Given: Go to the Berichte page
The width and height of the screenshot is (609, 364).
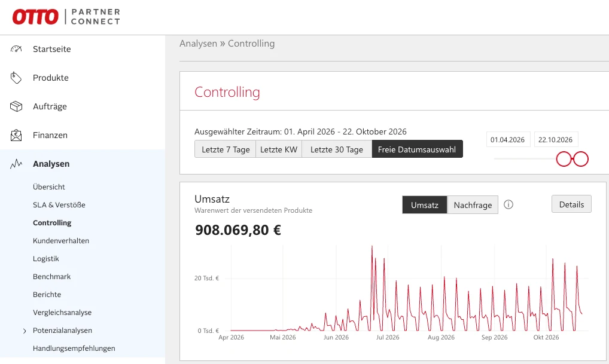Looking at the screenshot, I should (47, 294).
